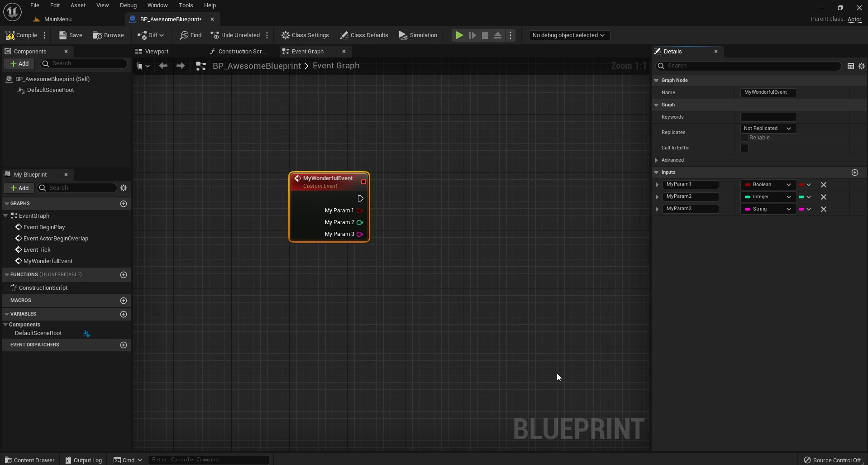Open the Find search tool
The height and width of the screenshot is (465, 868).
[191, 35]
